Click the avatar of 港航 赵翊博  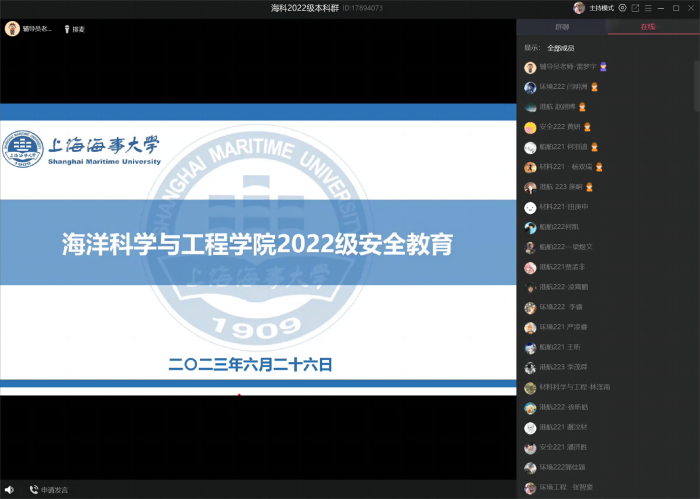(x=530, y=108)
